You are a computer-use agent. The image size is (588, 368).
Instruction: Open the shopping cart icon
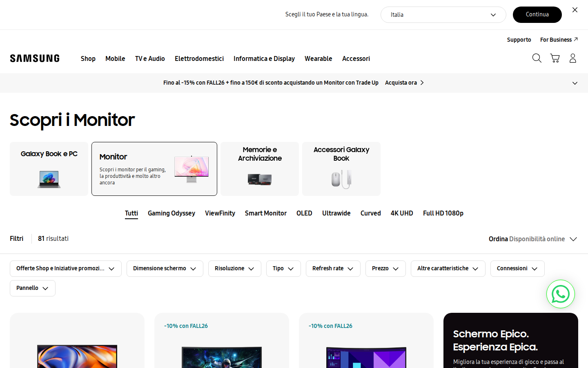(x=555, y=58)
